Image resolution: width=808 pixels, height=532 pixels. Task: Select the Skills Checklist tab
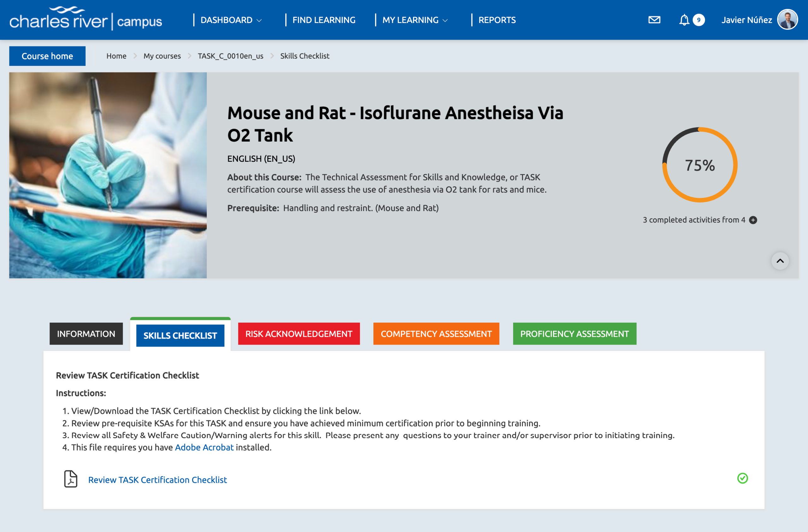(180, 336)
